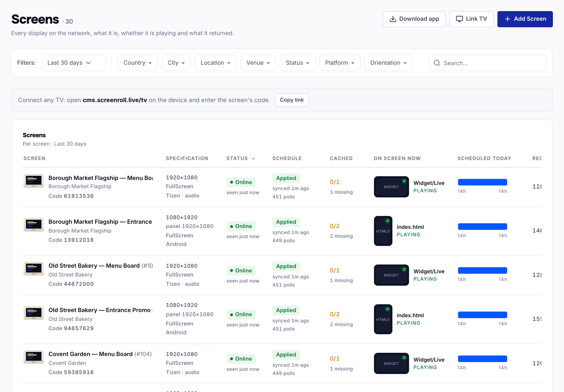Screen dimensions: 564x392
Task: Open the Venue filter dropdown
Action: 258,63
